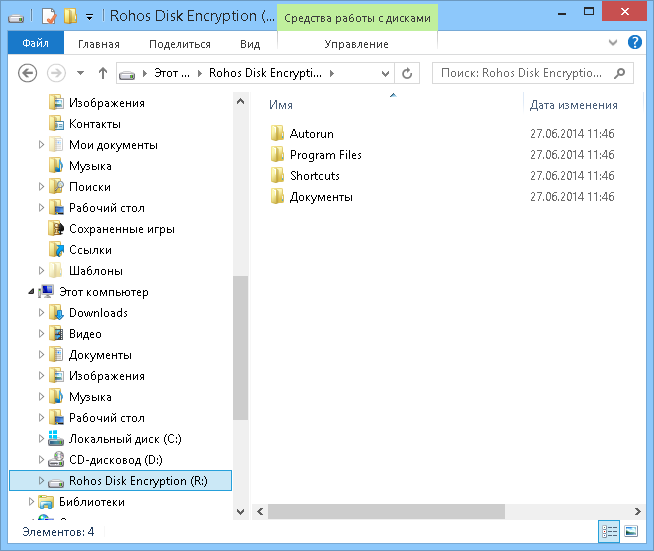Switch to details view icon in status bar
Image resolution: width=654 pixels, height=551 pixels.
[609, 531]
